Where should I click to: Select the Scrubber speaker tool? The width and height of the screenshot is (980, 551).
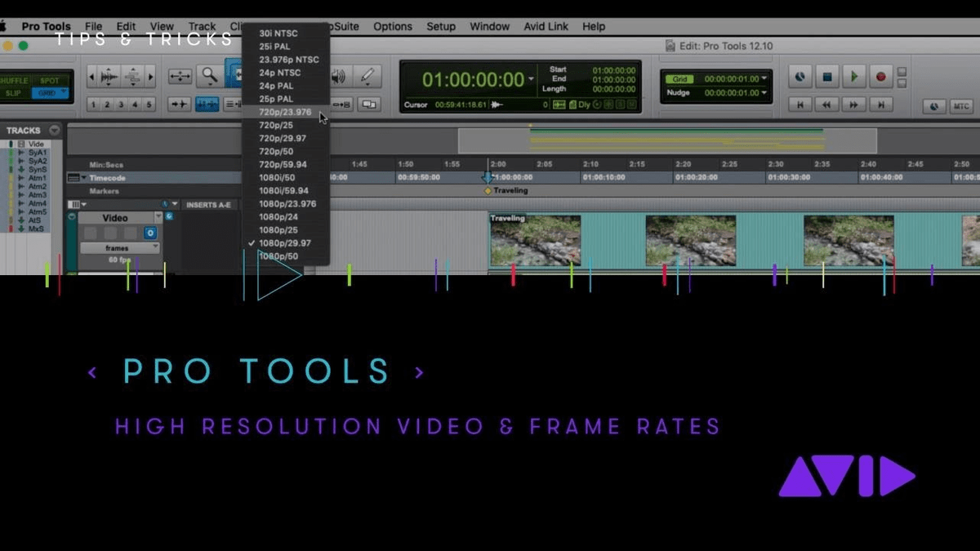[338, 76]
